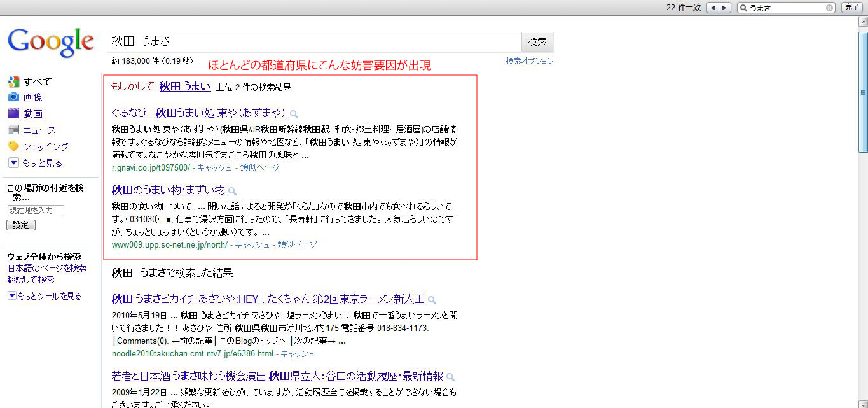
Task: Click the scrollbar up arrow
Action: point(863,22)
